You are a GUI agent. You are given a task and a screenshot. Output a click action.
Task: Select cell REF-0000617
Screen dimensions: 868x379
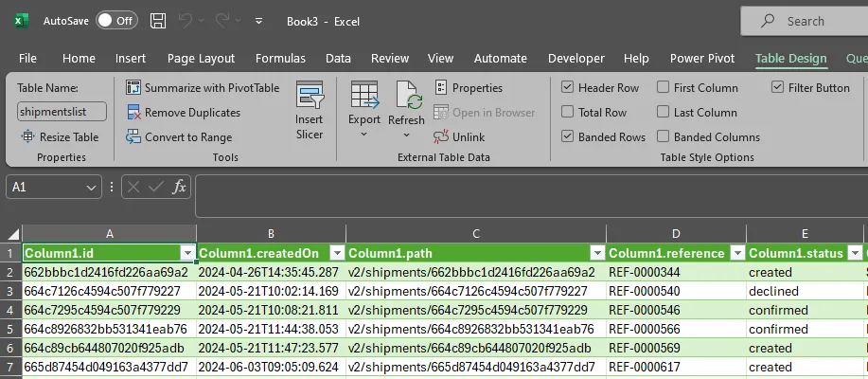point(676,367)
